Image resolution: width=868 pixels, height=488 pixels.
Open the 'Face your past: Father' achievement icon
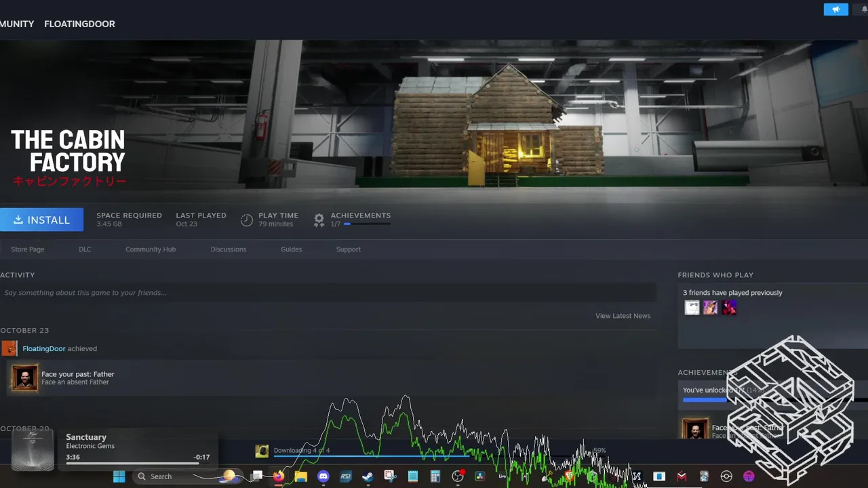click(24, 378)
